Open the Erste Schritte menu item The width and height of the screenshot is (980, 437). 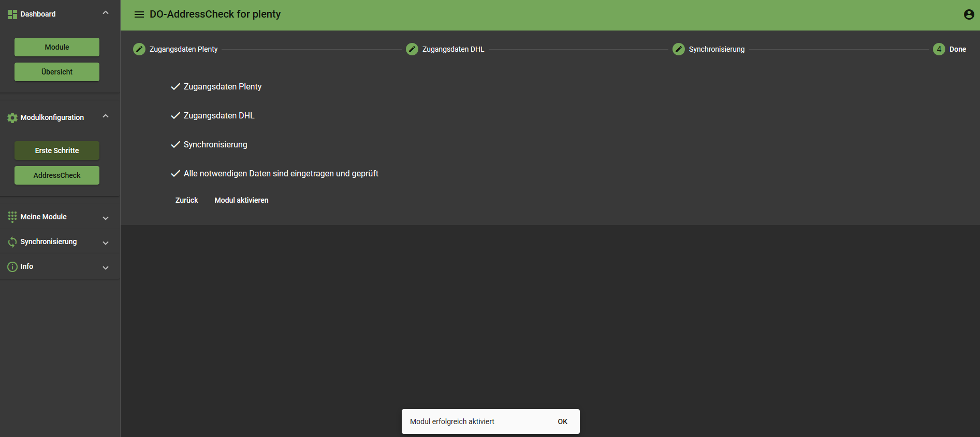point(57,150)
